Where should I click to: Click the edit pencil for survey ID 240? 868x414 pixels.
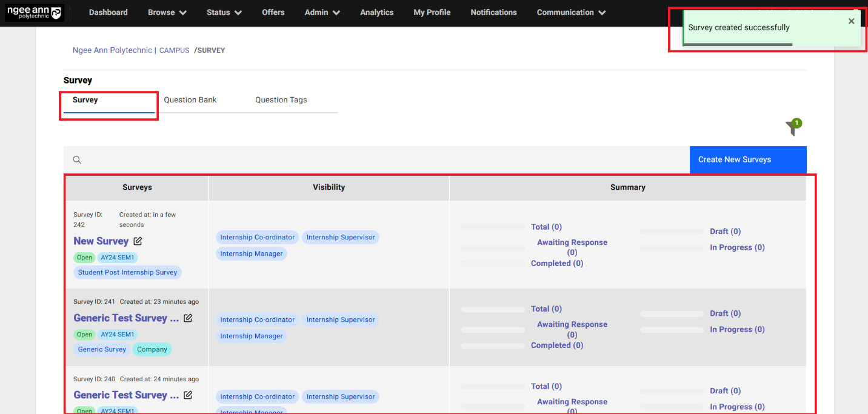coord(188,395)
